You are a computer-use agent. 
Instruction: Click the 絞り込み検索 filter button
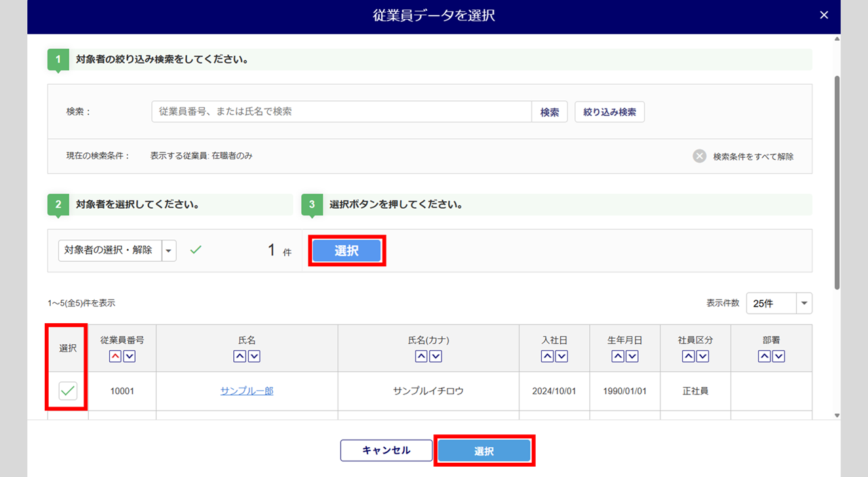point(610,112)
